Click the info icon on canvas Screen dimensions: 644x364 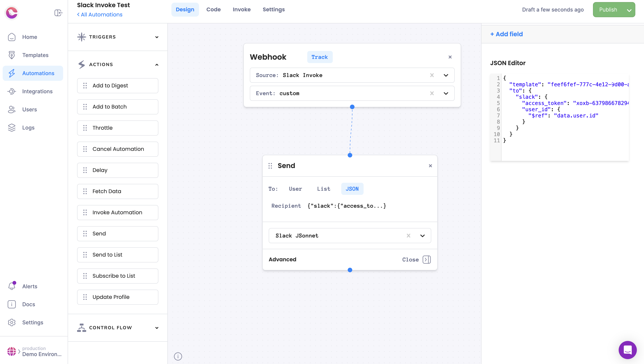click(178, 356)
